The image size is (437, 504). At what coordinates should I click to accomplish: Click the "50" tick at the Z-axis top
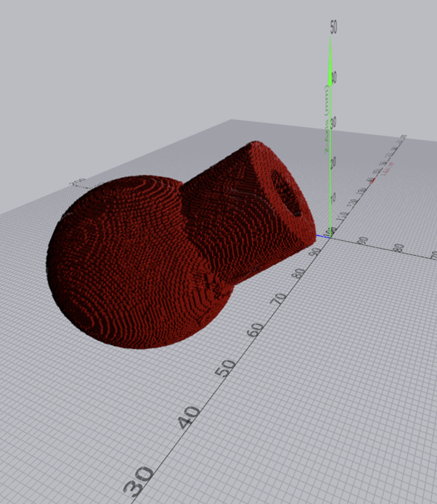click(x=334, y=27)
